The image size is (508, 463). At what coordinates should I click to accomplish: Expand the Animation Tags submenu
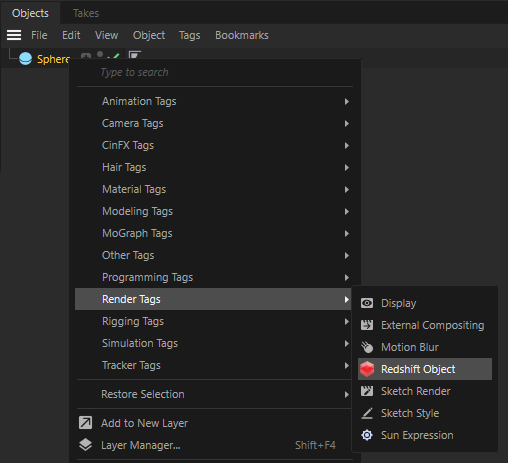[213, 101]
